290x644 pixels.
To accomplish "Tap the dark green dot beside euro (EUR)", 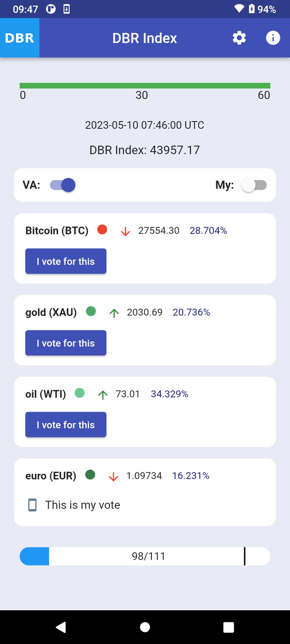I will 90,474.
